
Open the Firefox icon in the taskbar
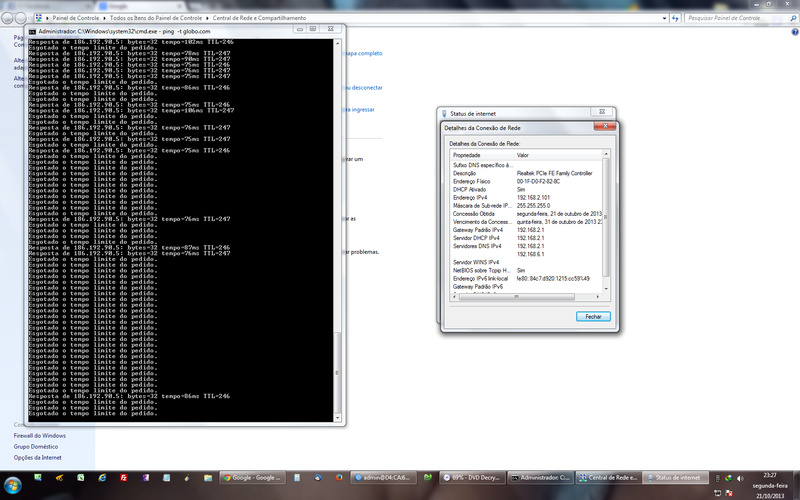[339, 478]
